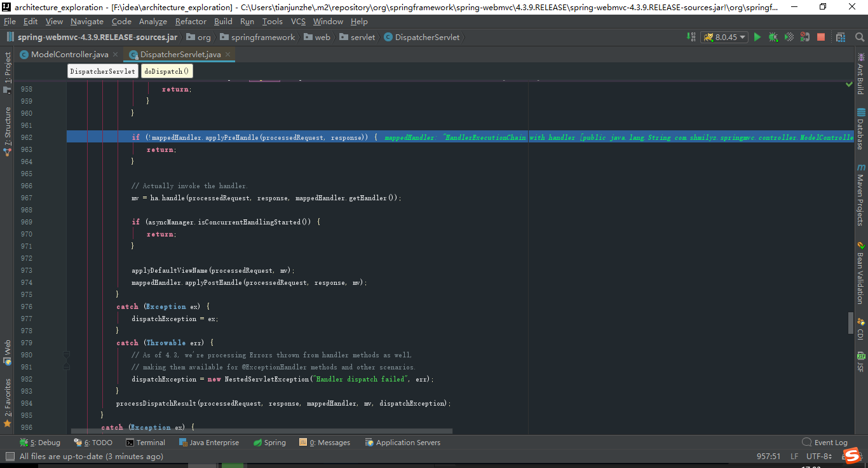Stop the running server with the red square
The height and width of the screenshot is (468, 868).
(821, 37)
